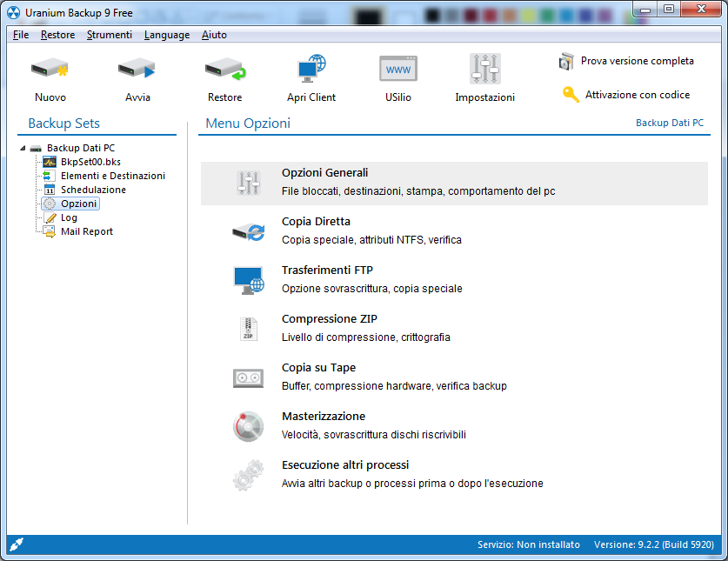
Task: Click 'Copia speciale, attributi NTFS, verifica' text
Action: pos(371,240)
